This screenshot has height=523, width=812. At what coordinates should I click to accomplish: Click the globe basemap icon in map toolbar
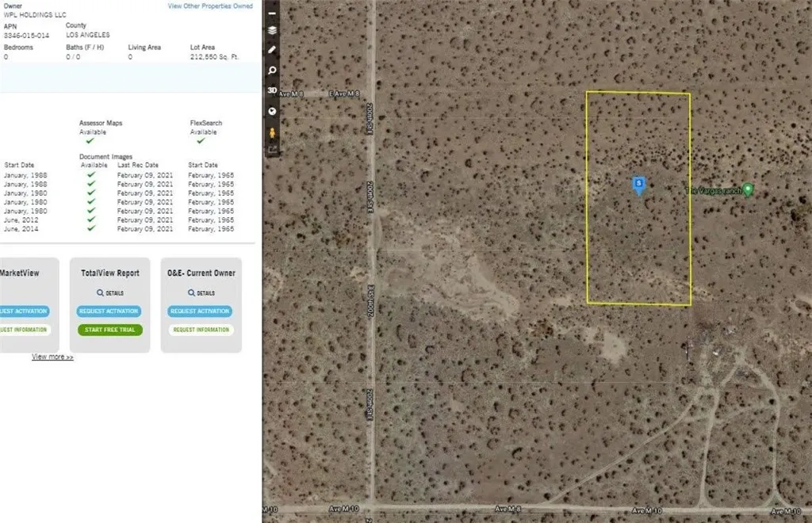[272, 111]
